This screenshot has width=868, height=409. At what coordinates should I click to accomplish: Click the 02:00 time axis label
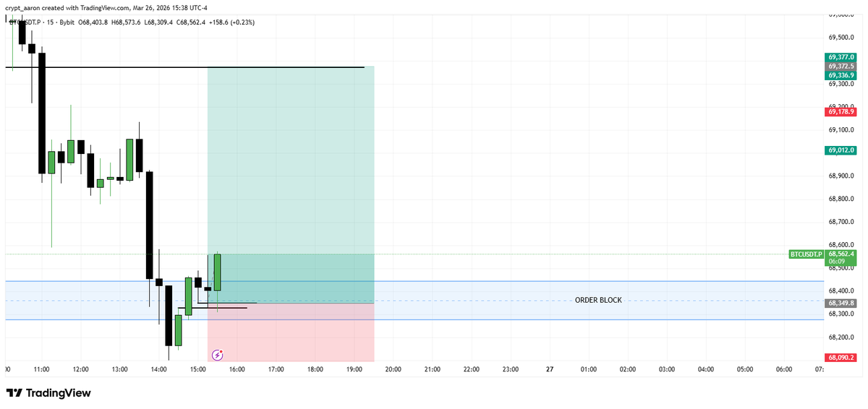pyautogui.click(x=627, y=369)
